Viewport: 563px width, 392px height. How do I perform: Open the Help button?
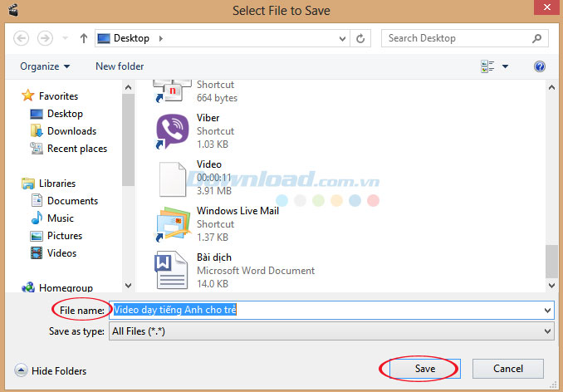coord(539,66)
